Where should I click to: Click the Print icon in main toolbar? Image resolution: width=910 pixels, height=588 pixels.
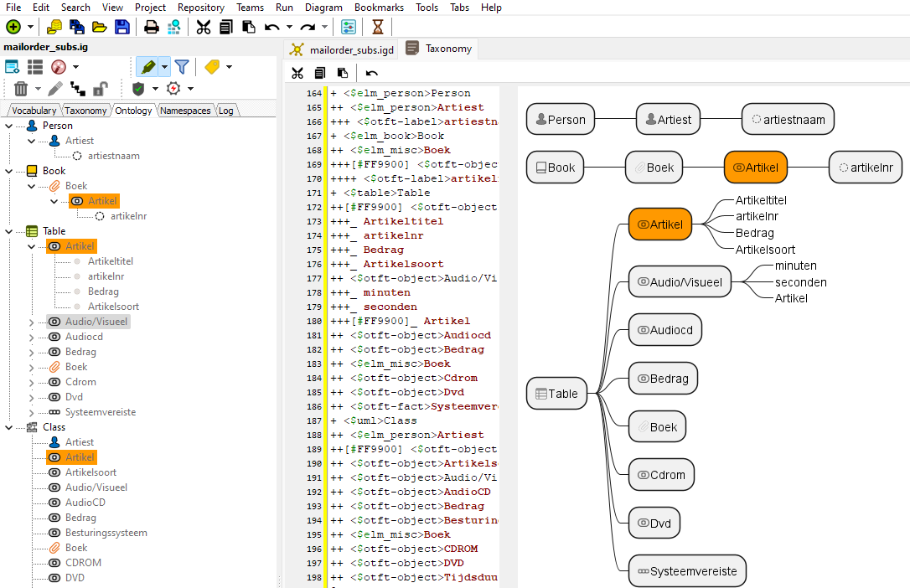coord(152,27)
